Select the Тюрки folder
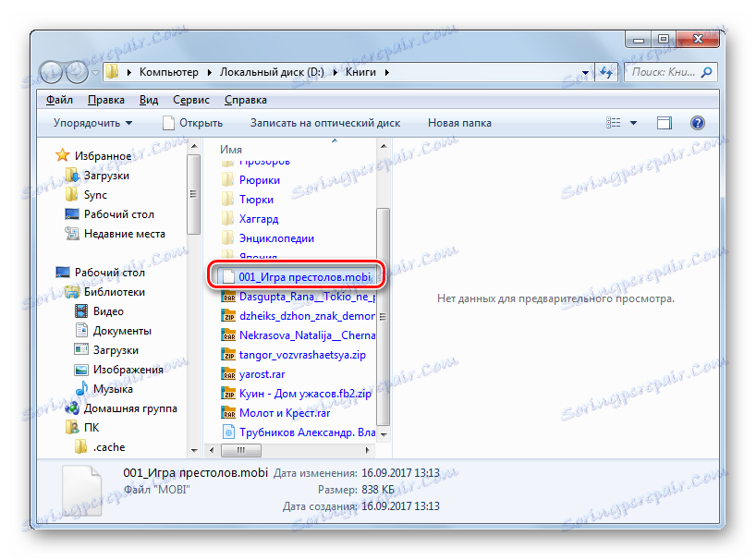756x560 pixels. coord(256,199)
